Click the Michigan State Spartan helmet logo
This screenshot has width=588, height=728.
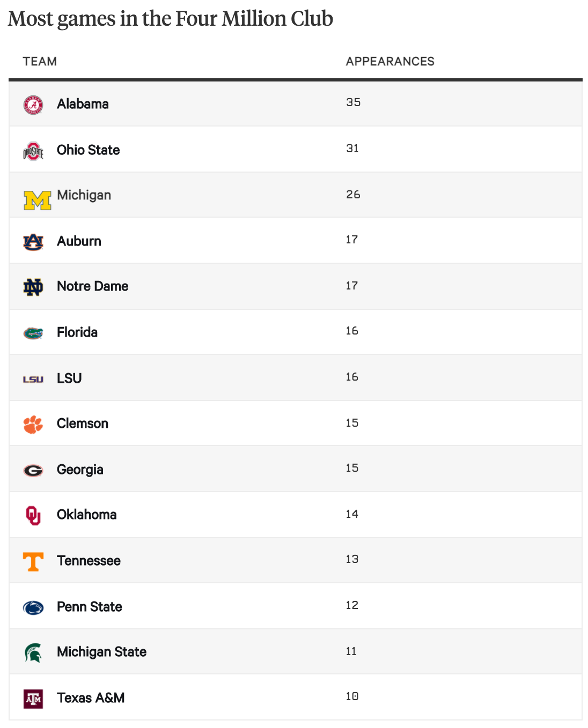click(33, 653)
